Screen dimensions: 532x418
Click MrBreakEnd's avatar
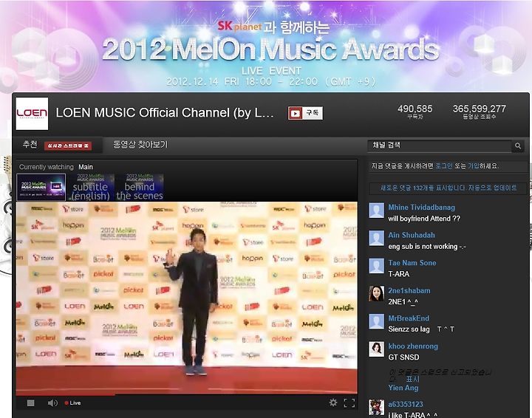[x=376, y=322]
